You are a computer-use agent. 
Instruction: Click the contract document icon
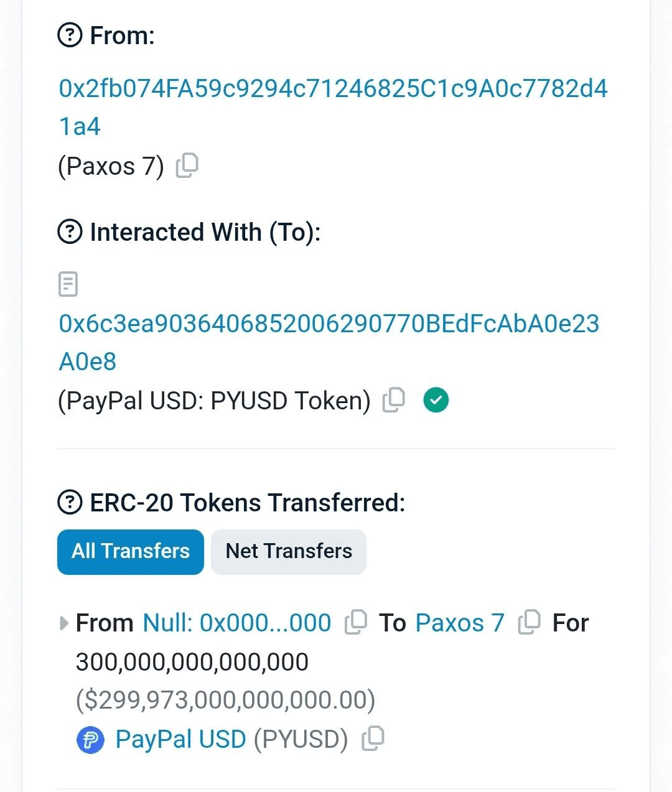[68, 284]
